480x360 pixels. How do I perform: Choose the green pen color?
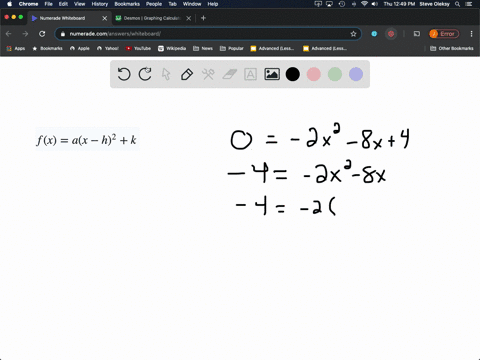335,74
